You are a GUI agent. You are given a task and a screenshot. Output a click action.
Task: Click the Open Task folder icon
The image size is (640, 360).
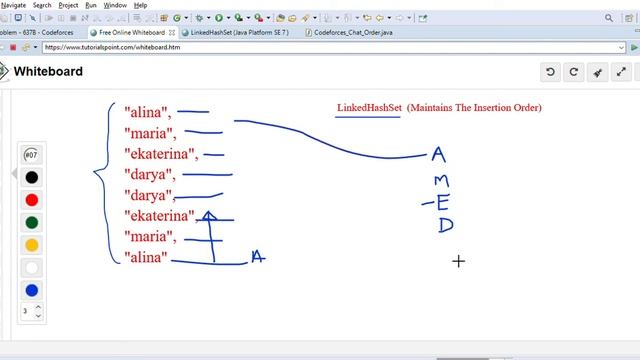pos(292,18)
